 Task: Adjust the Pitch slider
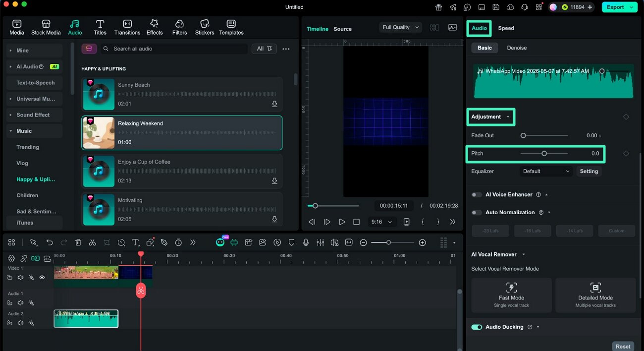coord(544,154)
